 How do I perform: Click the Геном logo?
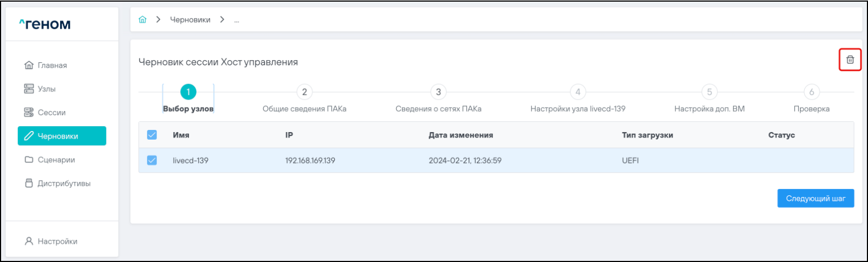tap(45, 24)
